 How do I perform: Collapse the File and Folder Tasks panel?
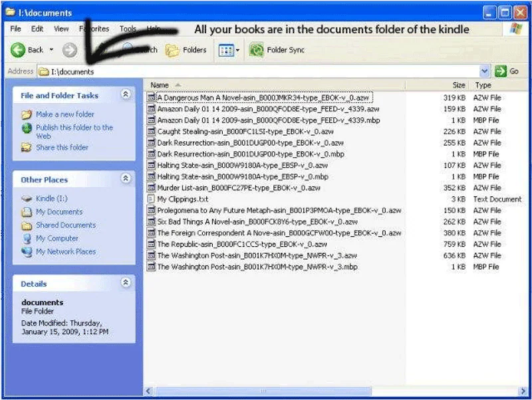[126, 94]
